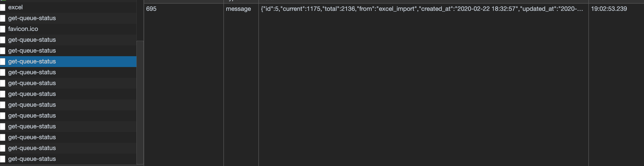The image size is (644, 166).
Task: Select get-queue-status just above the highlighted row
Action: coord(32,51)
